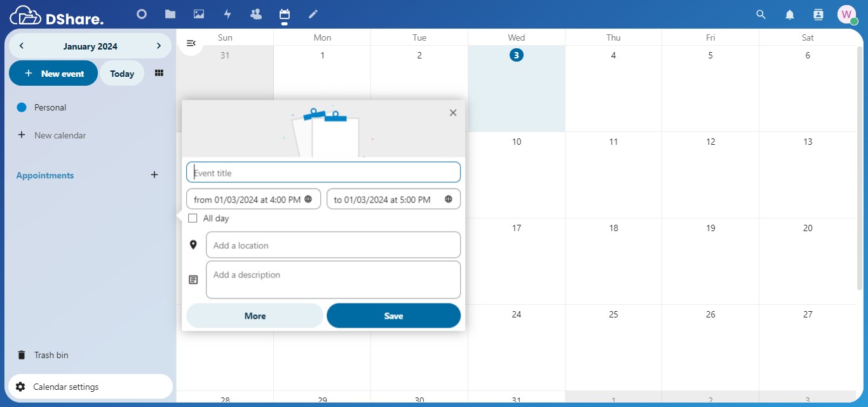
Task: Focus the Event title field
Action: coord(323,173)
